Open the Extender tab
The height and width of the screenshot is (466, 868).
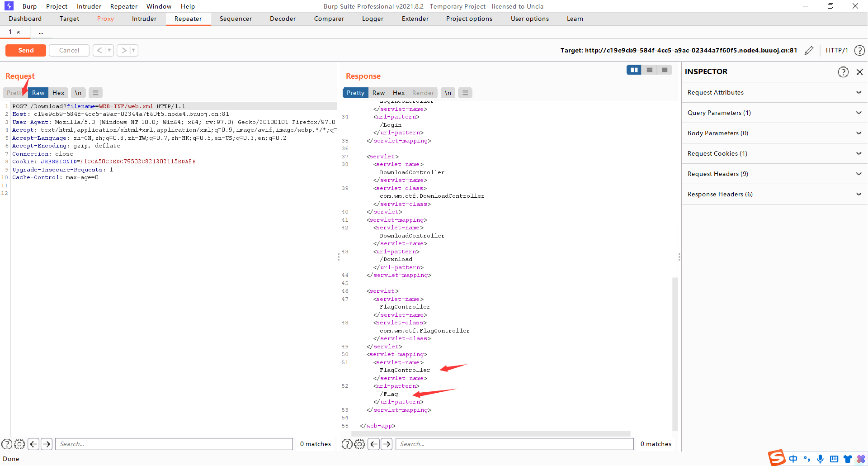point(415,19)
